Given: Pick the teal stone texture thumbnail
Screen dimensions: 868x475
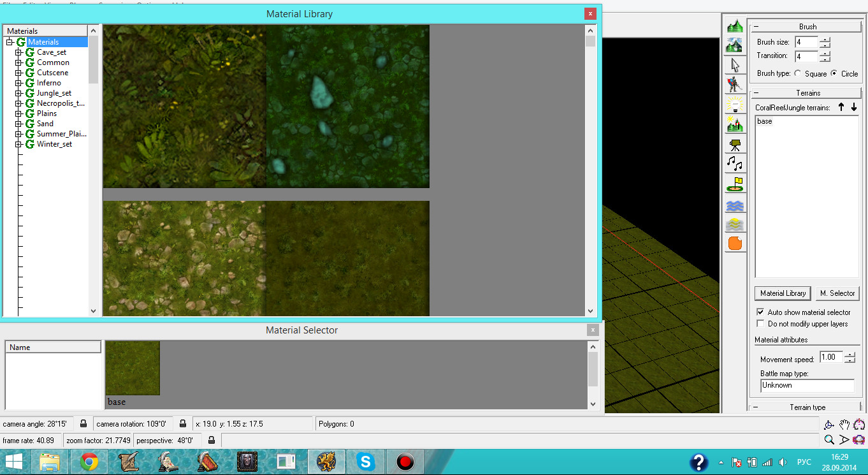Looking at the screenshot, I should click(348, 106).
